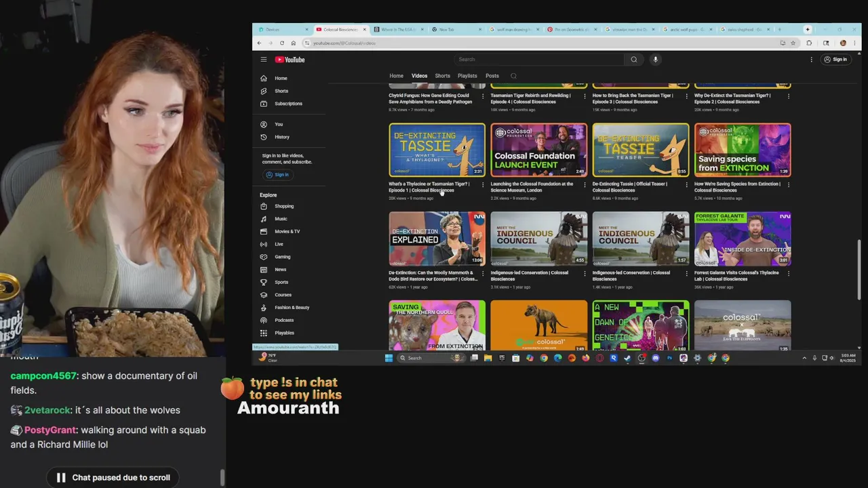Open Colossal Foundation Launch Event thumbnail
Image resolution: width=868 pixels, height=488 pixels.
click(538, 150)
